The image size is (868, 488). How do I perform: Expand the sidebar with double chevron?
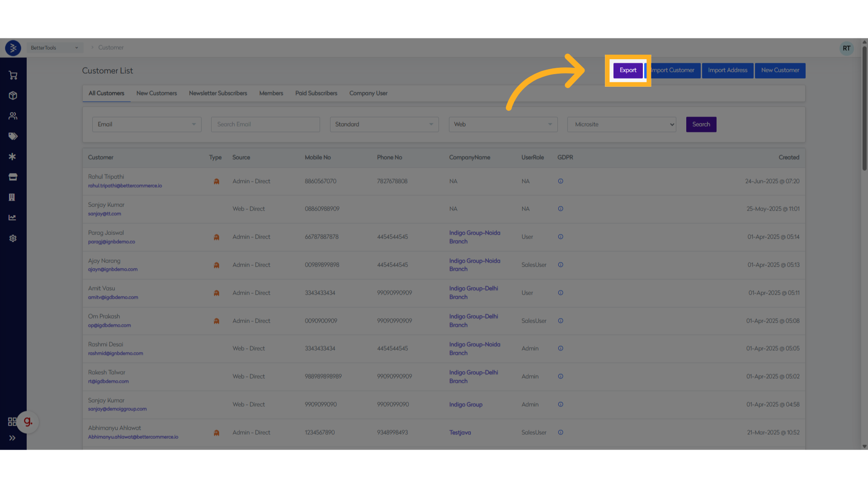coord(12,438)
